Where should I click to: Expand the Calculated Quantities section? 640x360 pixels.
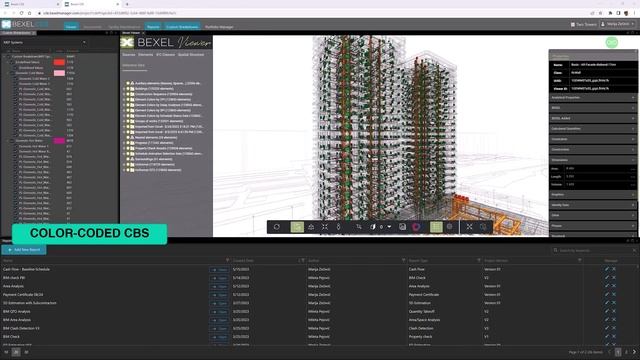593,129
